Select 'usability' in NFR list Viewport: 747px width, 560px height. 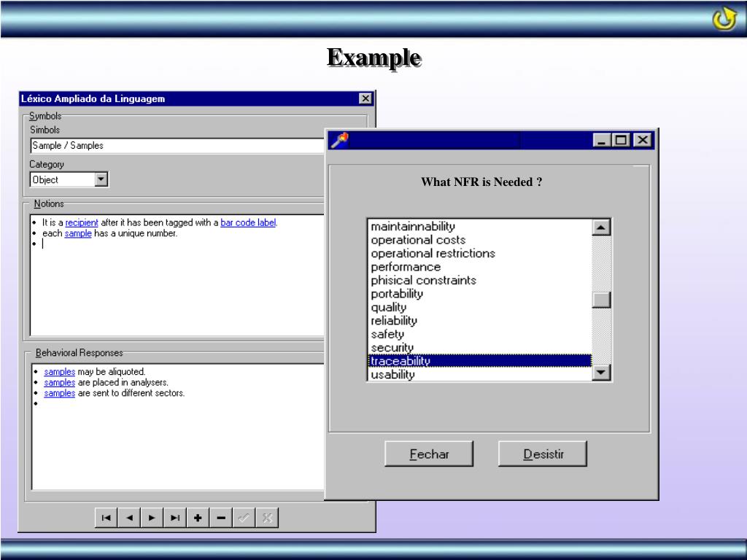pyautogui.click(x=480, y=374)
